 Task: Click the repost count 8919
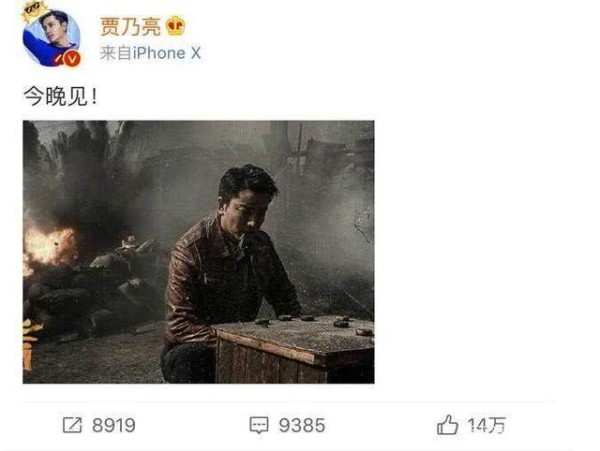coord(114,425)
